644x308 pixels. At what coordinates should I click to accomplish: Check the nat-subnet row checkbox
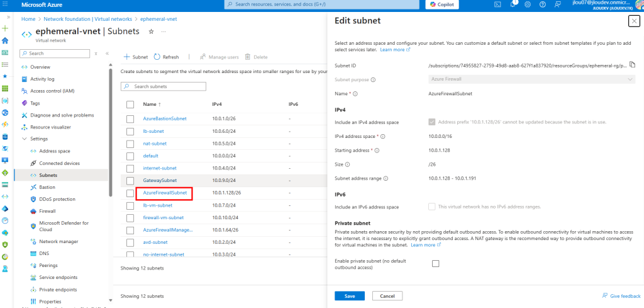pos(130,144)
